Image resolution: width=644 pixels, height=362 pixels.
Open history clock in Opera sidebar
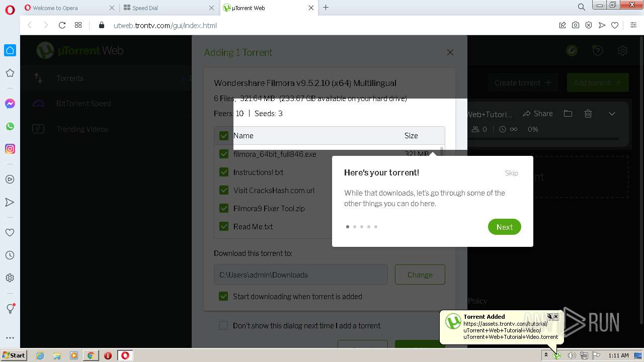tap(10, 255)
